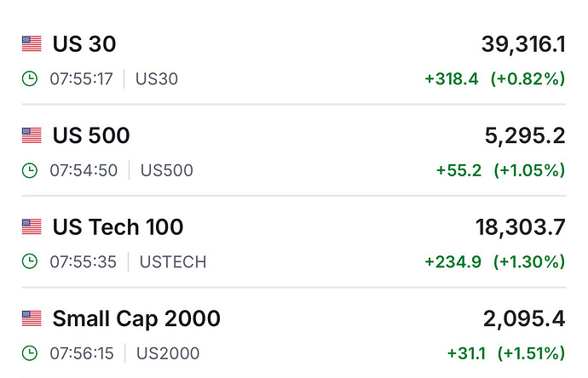Click the 5,295.2 price value
The width and height of the screenshot is (588, 378).
click(526, 135)
